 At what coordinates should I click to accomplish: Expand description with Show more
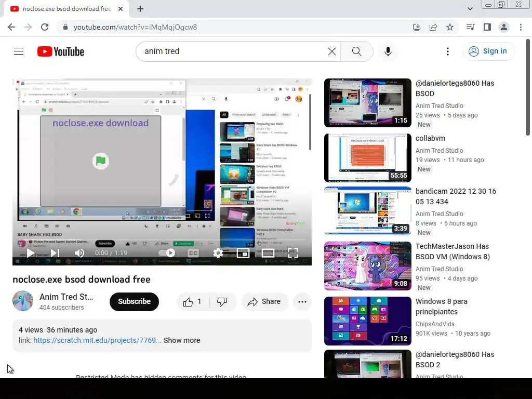pos(182,340)
